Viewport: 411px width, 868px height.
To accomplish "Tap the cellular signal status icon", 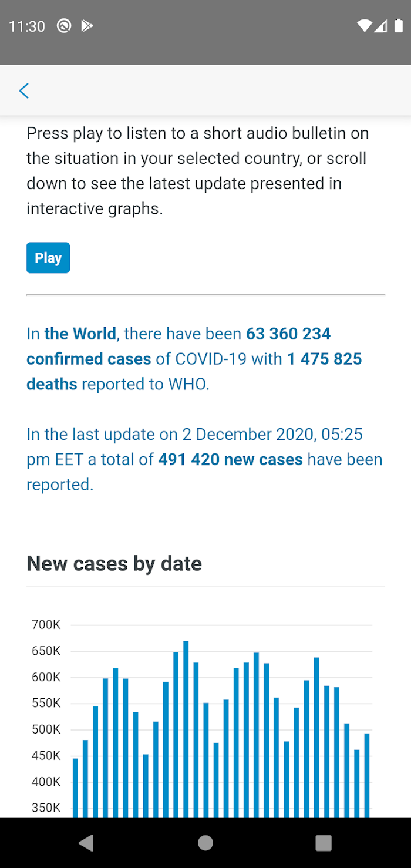I will 381,26.
